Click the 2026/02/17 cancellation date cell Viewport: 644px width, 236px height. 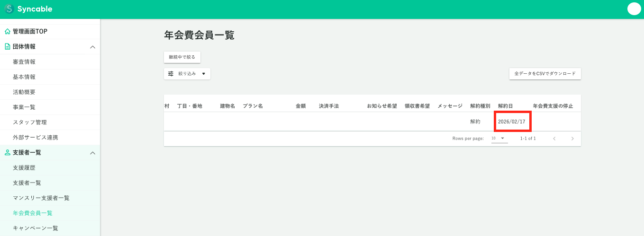point(511,122)
